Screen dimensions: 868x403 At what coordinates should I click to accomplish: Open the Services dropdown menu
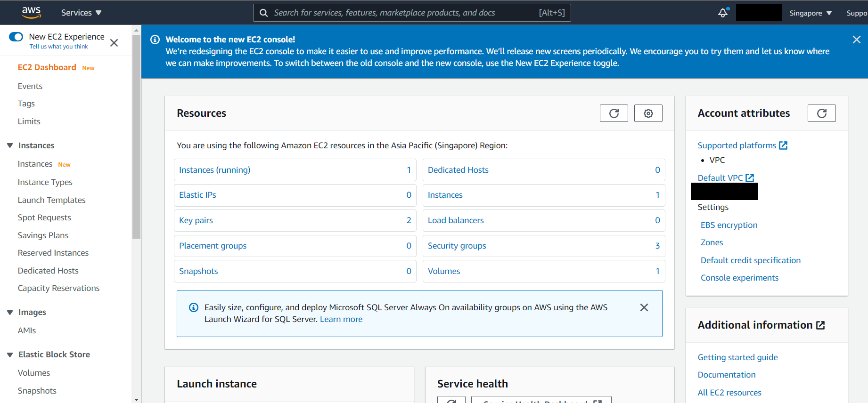pyautogui.click(x=81, y=13)
